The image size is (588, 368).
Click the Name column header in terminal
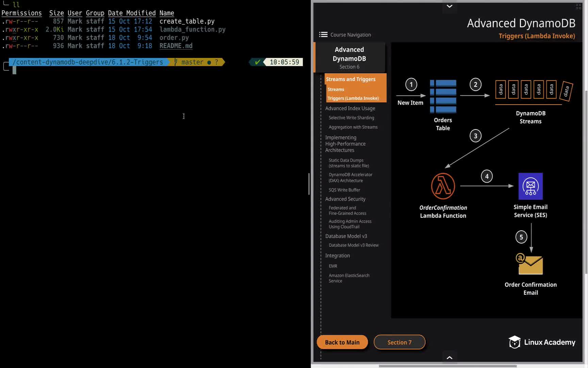coord(167,13)
